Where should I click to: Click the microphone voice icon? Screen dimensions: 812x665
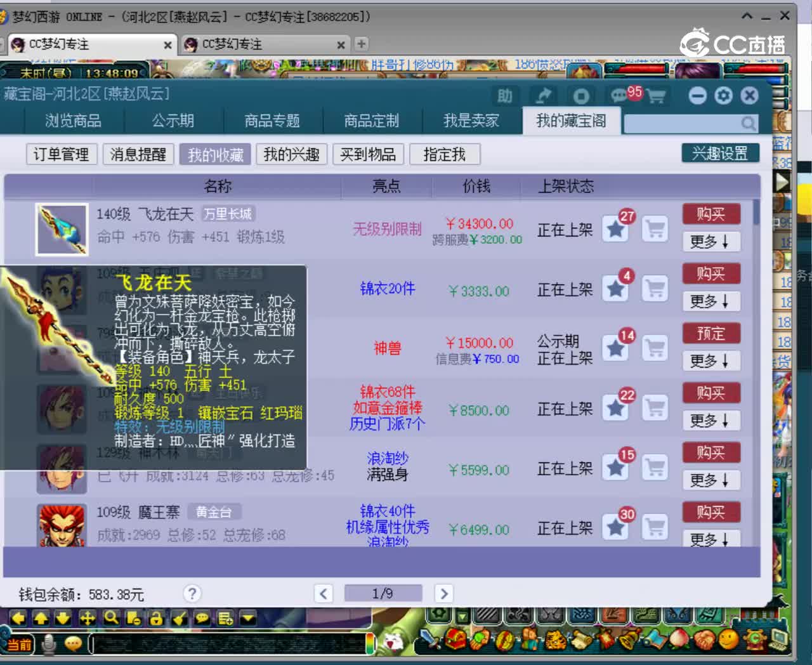pos(49,644)
